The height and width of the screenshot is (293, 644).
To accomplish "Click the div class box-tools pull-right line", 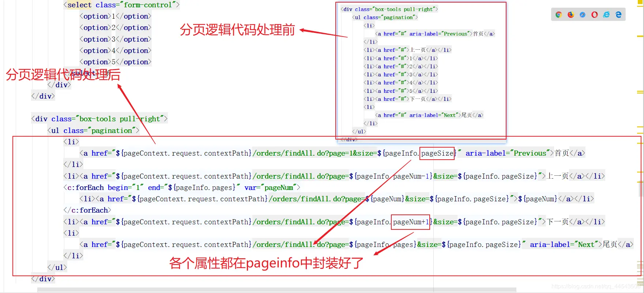I will (x=99, y=119).
